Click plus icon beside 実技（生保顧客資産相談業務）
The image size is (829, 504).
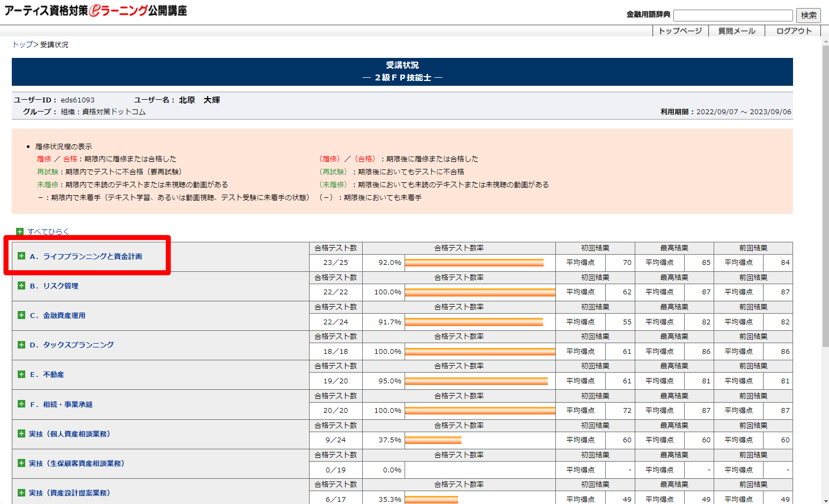21,463
